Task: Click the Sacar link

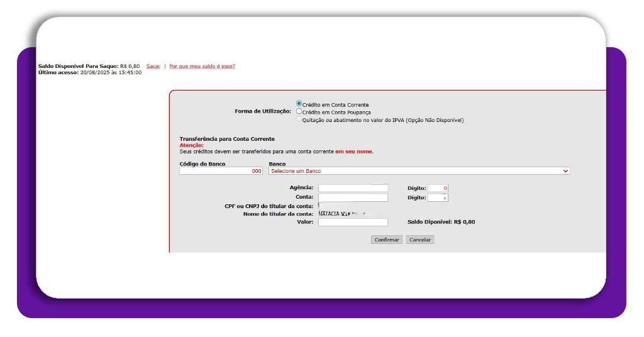Action: click(153, 66)
